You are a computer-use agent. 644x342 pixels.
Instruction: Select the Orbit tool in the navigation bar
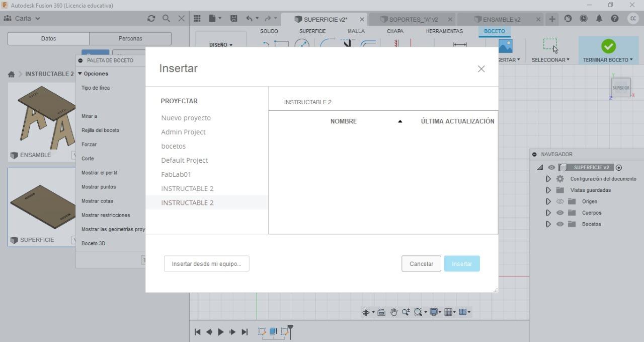(366, 312)
